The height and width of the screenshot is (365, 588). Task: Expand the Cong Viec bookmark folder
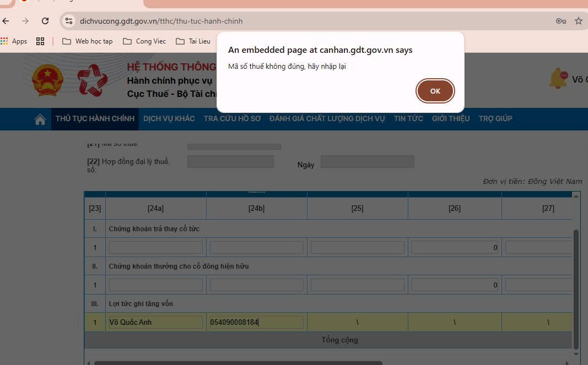(144, 41)
